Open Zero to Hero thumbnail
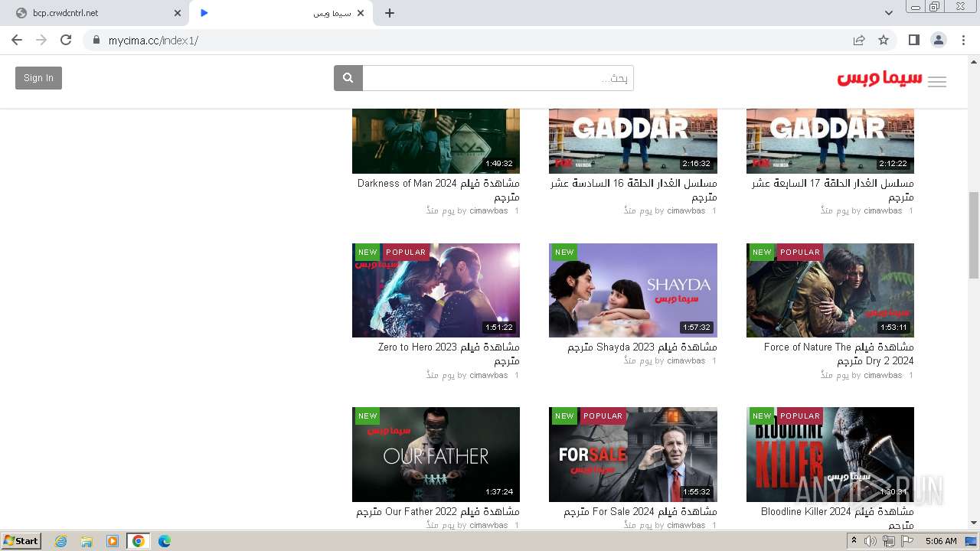Screen dimensions: 980x551 (436, 290)
